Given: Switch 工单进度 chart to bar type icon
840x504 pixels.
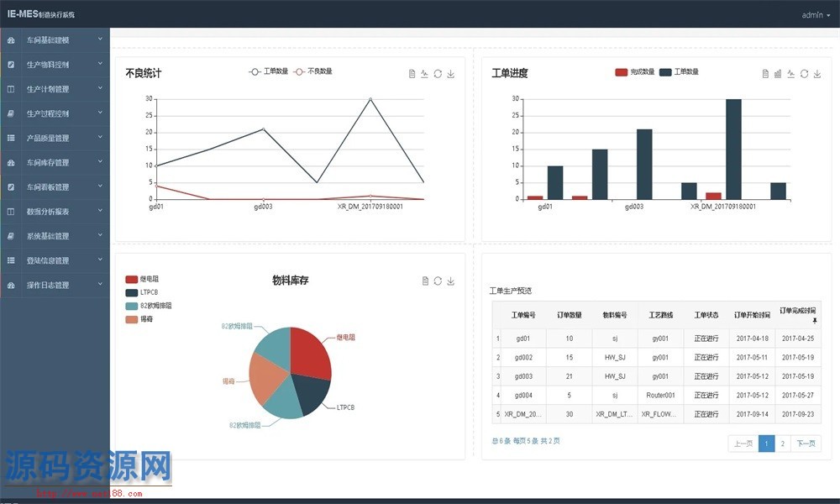Looking at the screenshot, I should [778, 74].
